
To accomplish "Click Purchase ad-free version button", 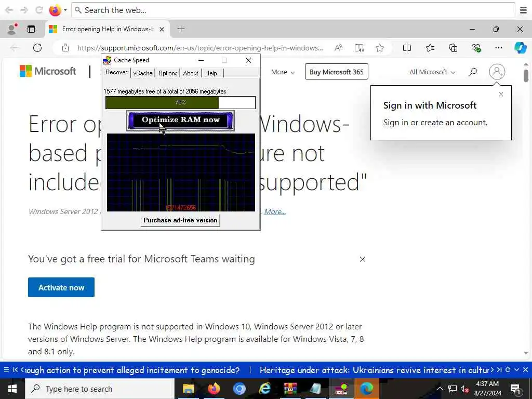I will click(180, 220).
